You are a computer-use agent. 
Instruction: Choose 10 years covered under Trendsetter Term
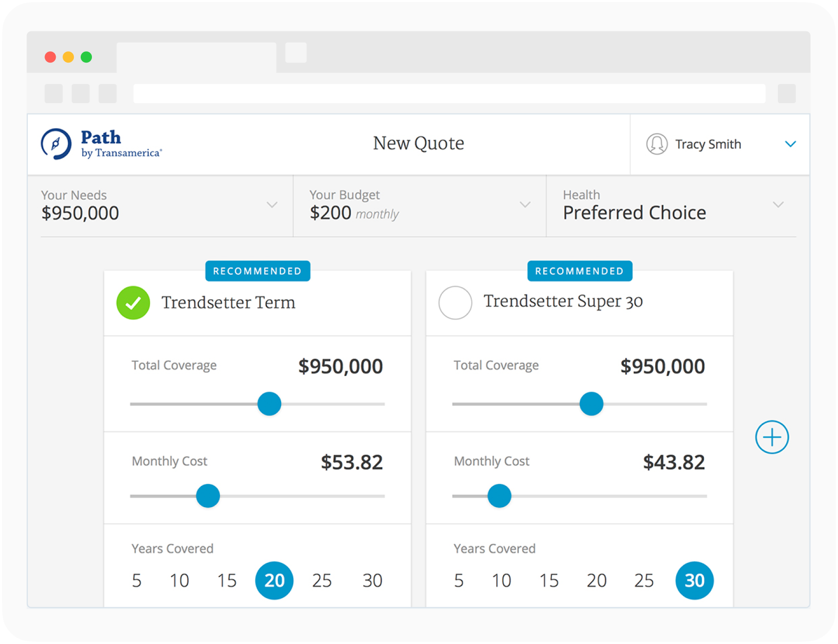(x=179, y=580)
